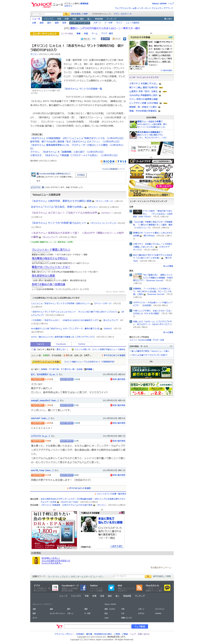Open トピックス in top navigation
This screenshot has height=644, width=204.
click(49, 19)
